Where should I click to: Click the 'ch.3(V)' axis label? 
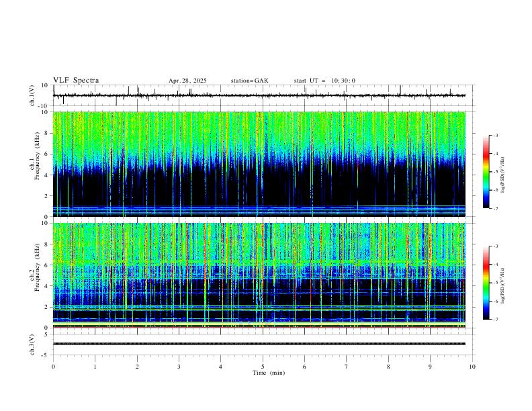(32, 345)
